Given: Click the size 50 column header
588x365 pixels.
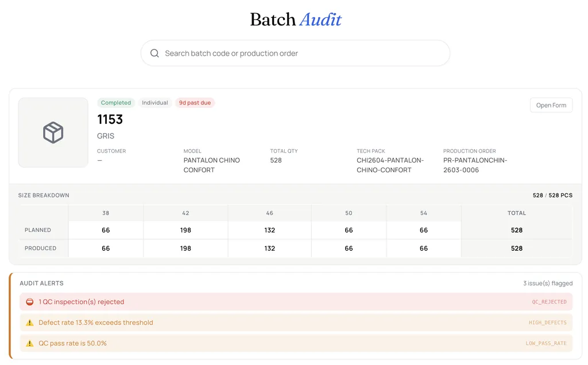Looking at the screenshot, I should (x=349, y=213).
